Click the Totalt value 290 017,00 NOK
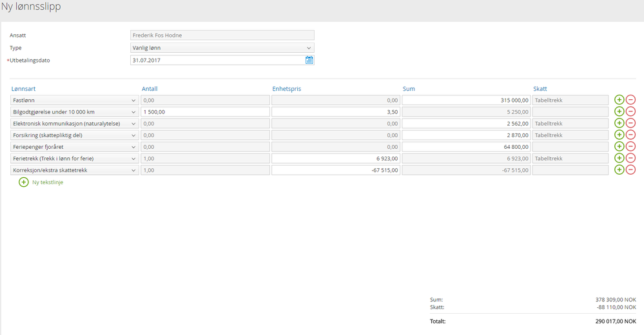 [616, 321]
